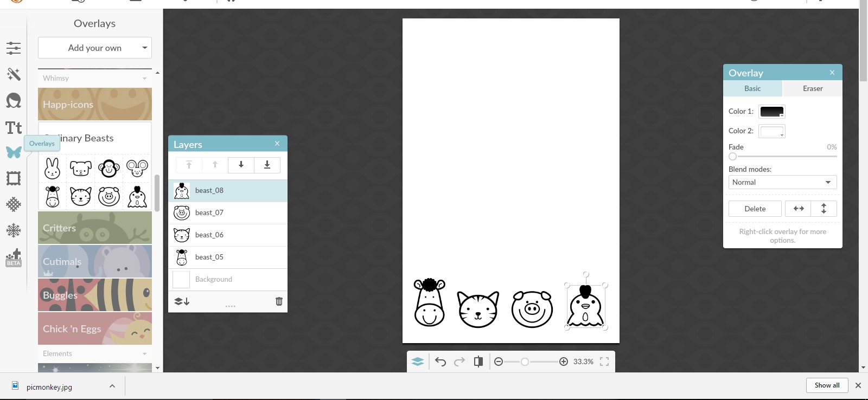Open the Add your own dropdown
This screenshot has height=400, width=868.
pyautogui.click(x=95, y=48)
